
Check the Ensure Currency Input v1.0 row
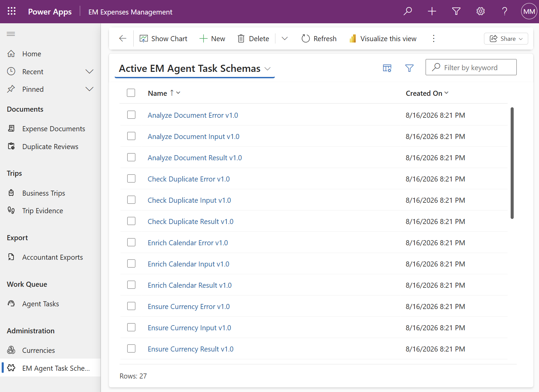(x=131, y=327)
